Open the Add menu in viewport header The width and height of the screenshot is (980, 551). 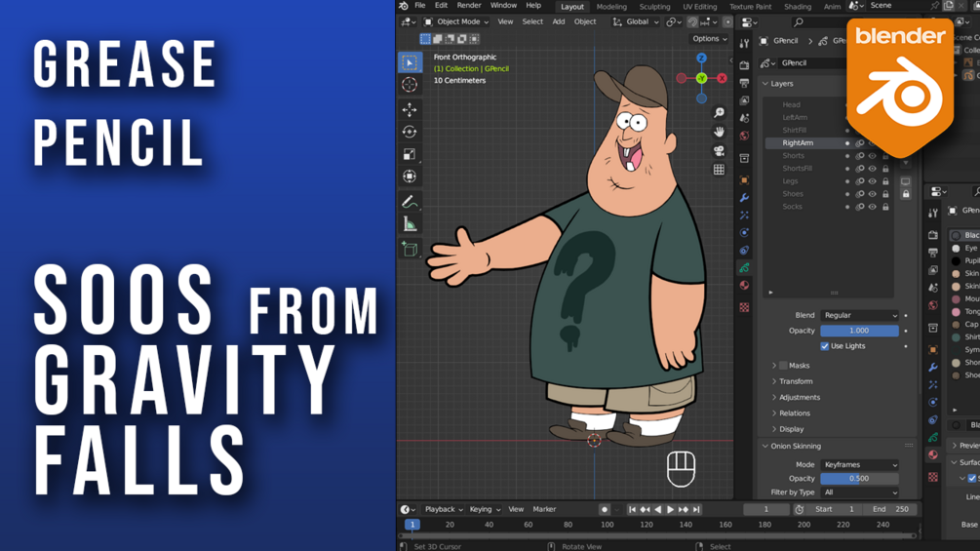[x=558, y=21]
